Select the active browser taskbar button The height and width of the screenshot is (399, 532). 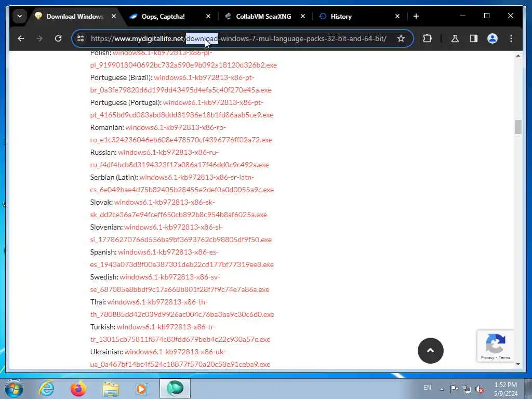(x=175, y=389)
